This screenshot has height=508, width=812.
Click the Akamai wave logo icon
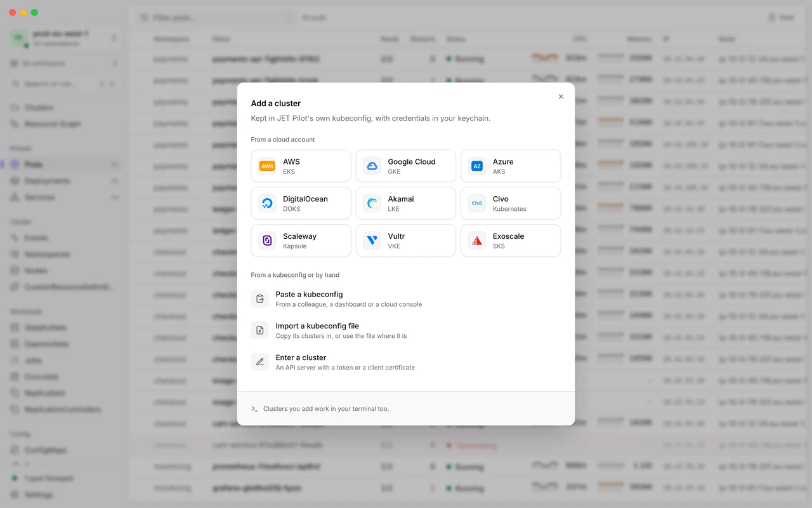click(372, 203)
